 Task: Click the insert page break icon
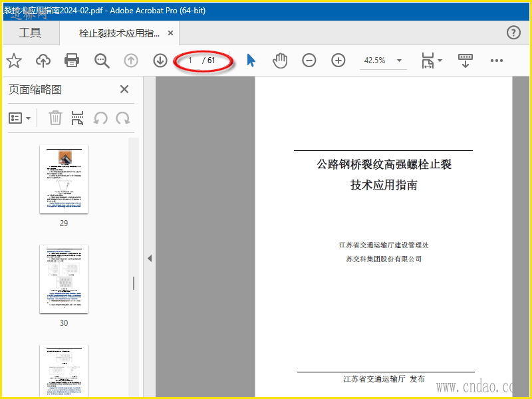coord(77,118)
